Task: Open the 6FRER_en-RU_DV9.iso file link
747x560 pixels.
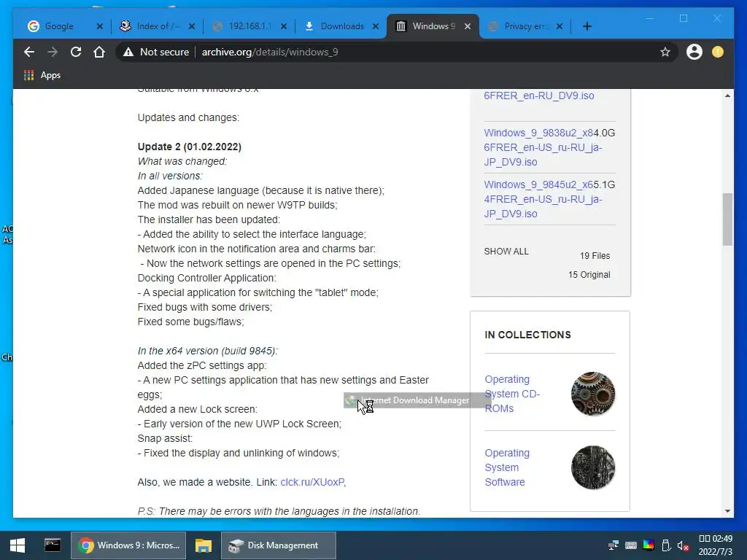Action: [x=539, y=96]
